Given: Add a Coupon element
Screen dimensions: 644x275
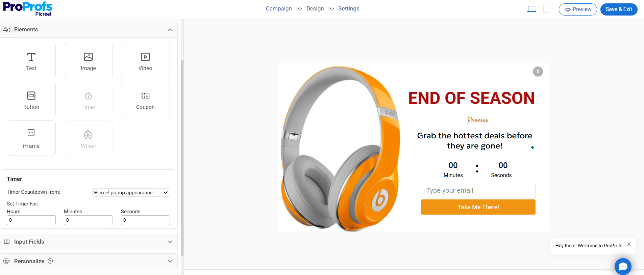Looking at the screenshot, I should point(145,100).
